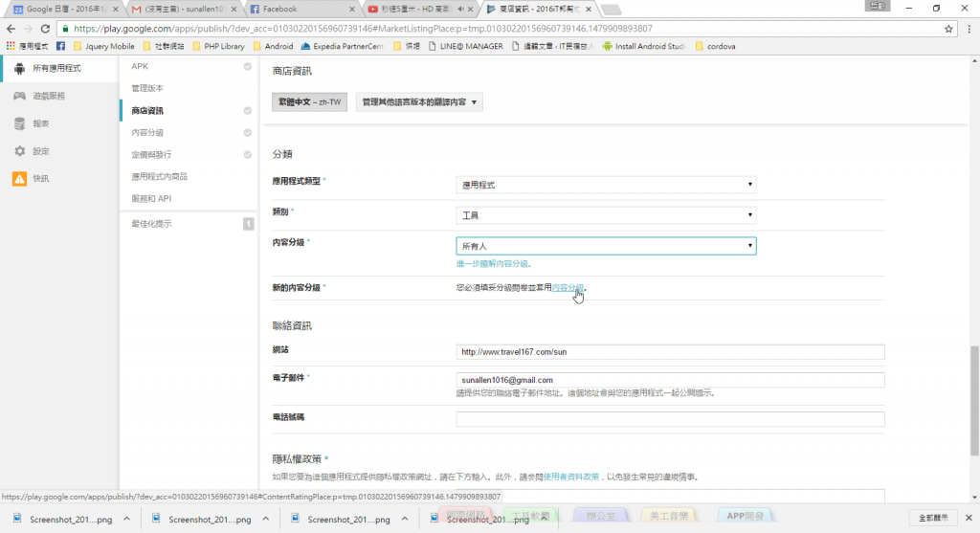This screenshot has width=980, height=533.
Task: Expand third download Screenshot png menu arrow
Action: [405, 519]
